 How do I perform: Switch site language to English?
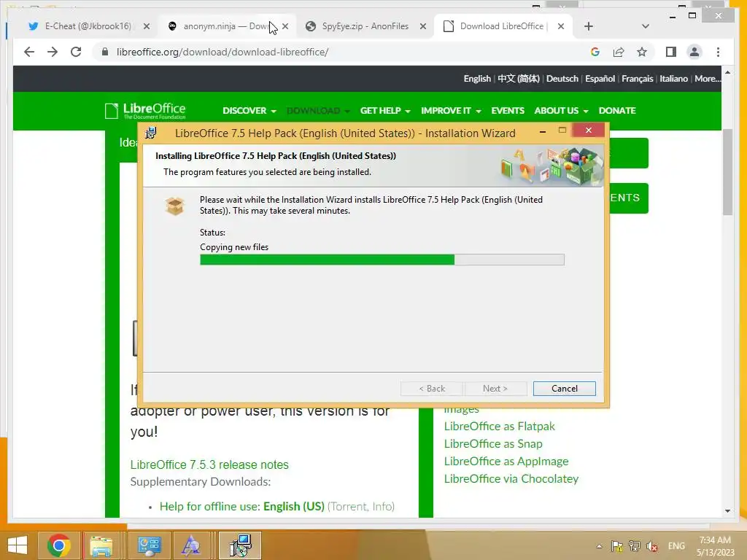477,79
